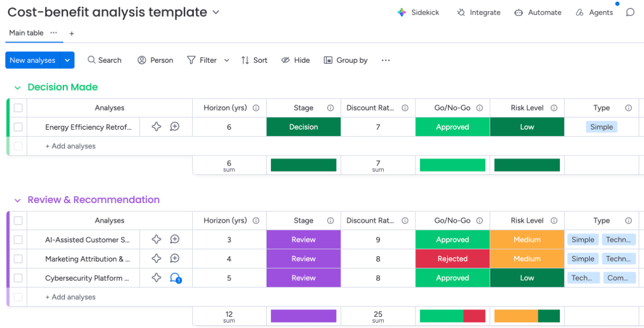Add analyses in Review & Recommendation group

pos(70,297)
